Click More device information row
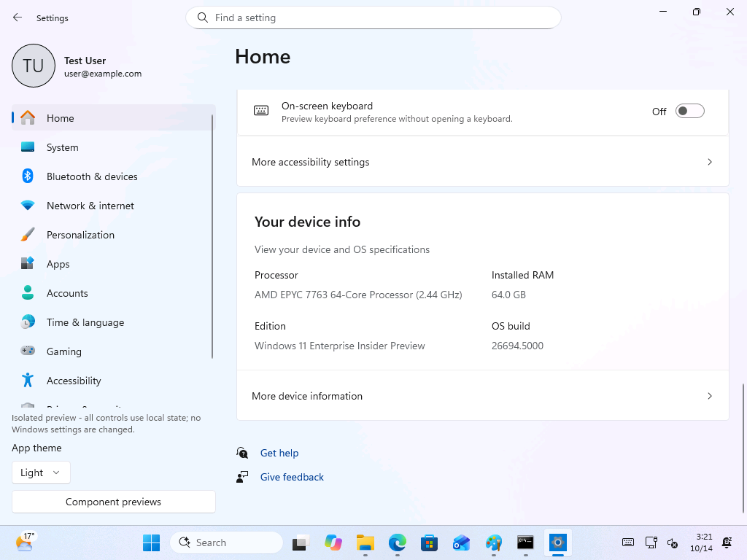The image size is (747, 560). click(x=483, y=396)
